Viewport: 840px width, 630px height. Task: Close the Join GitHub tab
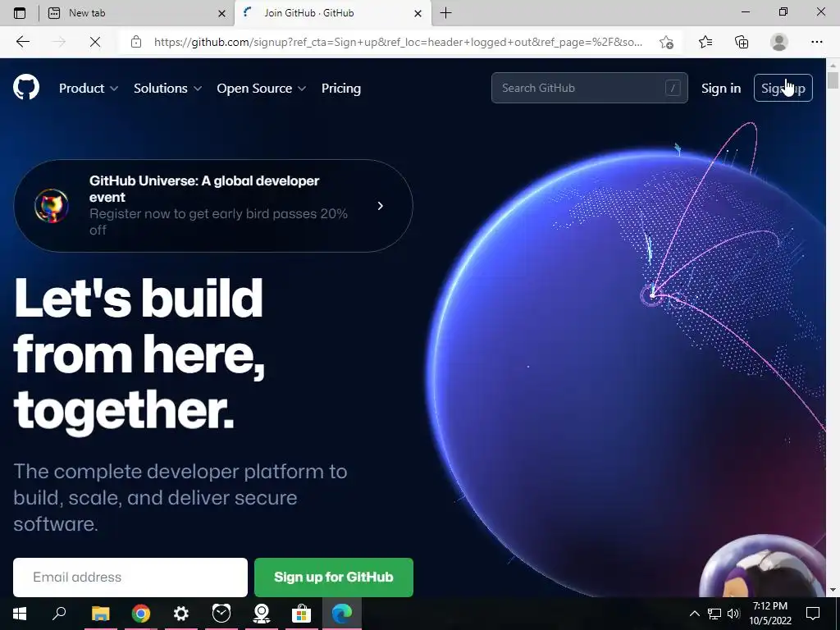(x=418, y=13)
